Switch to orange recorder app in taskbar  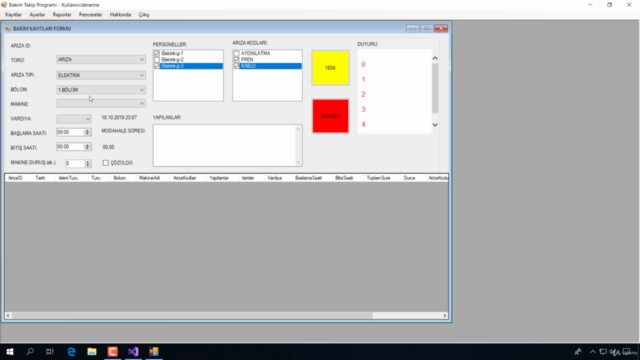pyautogui.click(x=113, y=351)
